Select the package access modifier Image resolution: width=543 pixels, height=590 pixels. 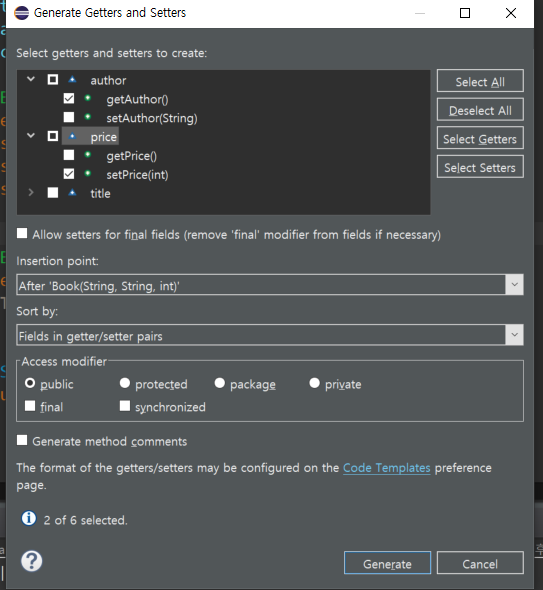pos(219,383)
